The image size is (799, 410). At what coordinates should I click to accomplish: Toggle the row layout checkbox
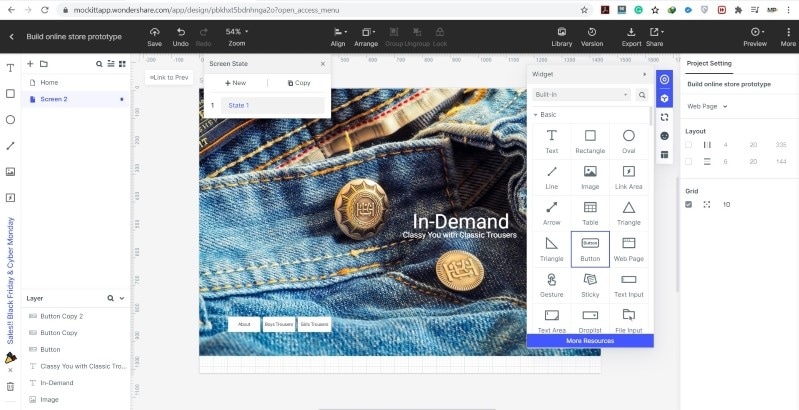click(x=688, y=161)
